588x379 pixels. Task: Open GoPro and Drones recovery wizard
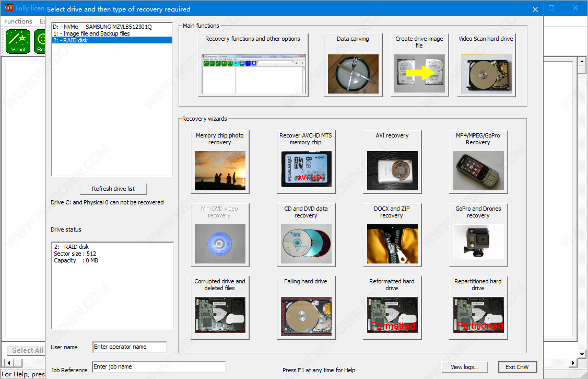click(x=478, y=235)
